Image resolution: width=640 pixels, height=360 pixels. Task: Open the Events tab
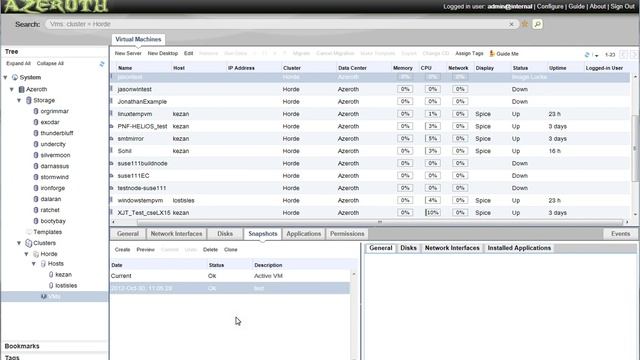[620, 234]
